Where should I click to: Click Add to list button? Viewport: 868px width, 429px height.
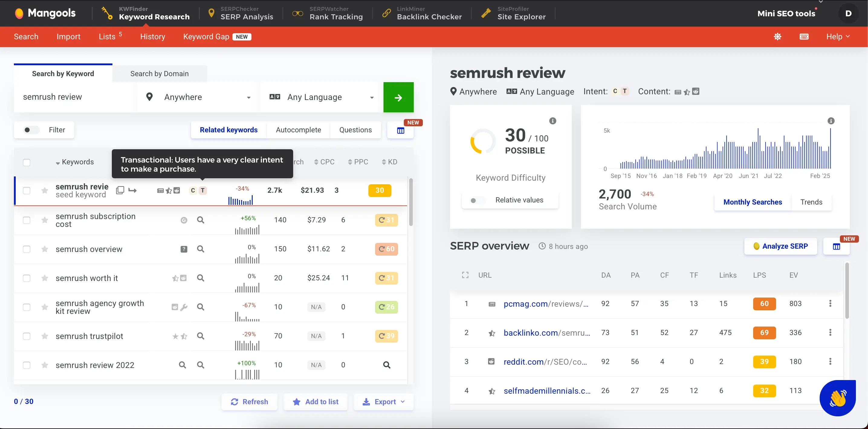tap(316, 402)
